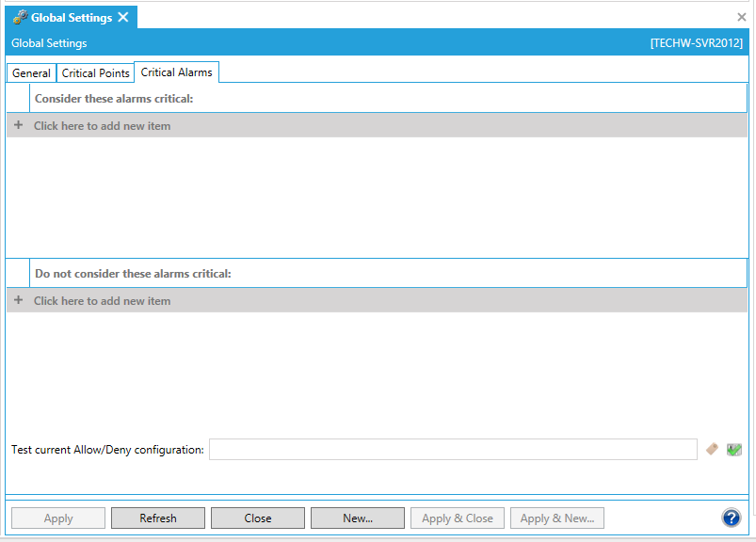Image resolution: width=756 pixels, height=542 pixels.
Task: Click the Close button at bottom
Action: [257, 518]
